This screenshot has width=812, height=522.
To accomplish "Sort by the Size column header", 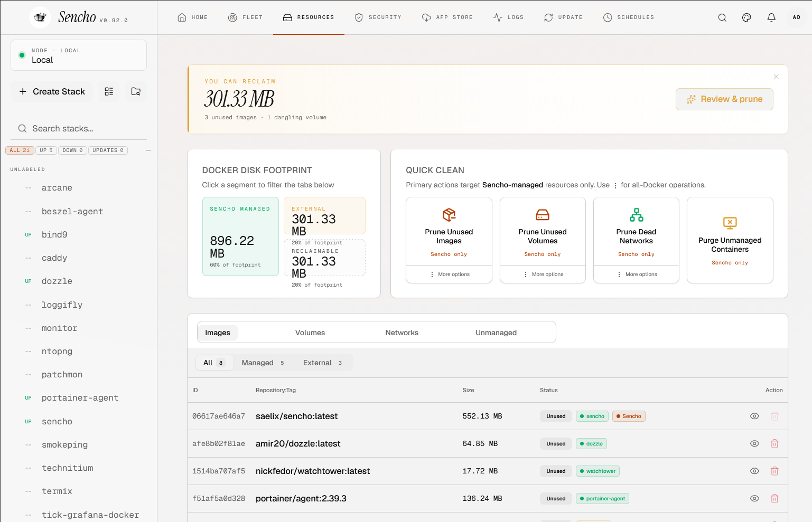I will point(469,391).
